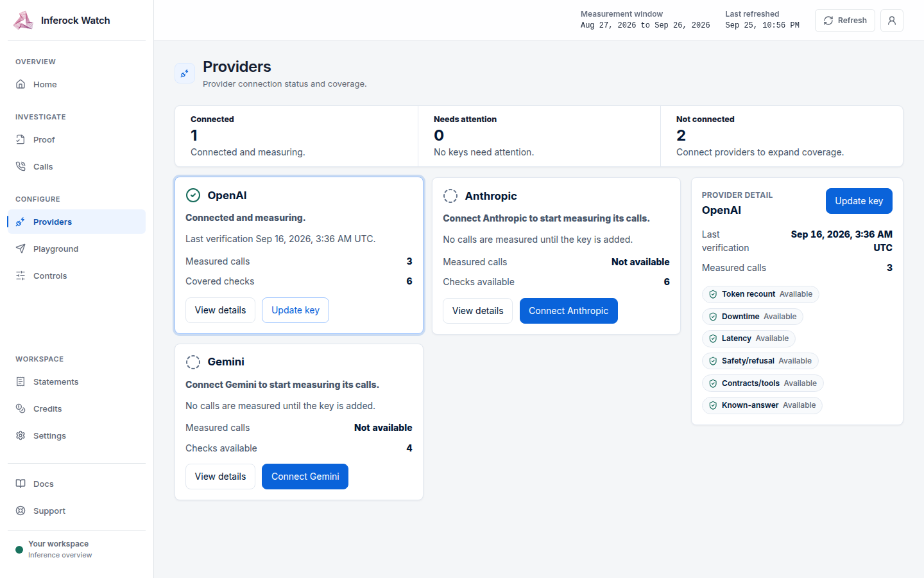Viewport: 924px width, 578px height.
Task: Click the Credits coins icon in sidebar
Action: (x=21, y=408)
